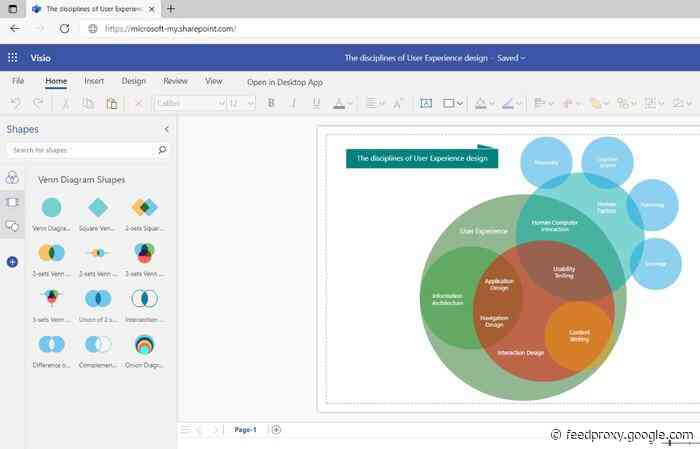Toggle bold formatting
The width and height of the screenshot is (700, 449).
[271, 104]
